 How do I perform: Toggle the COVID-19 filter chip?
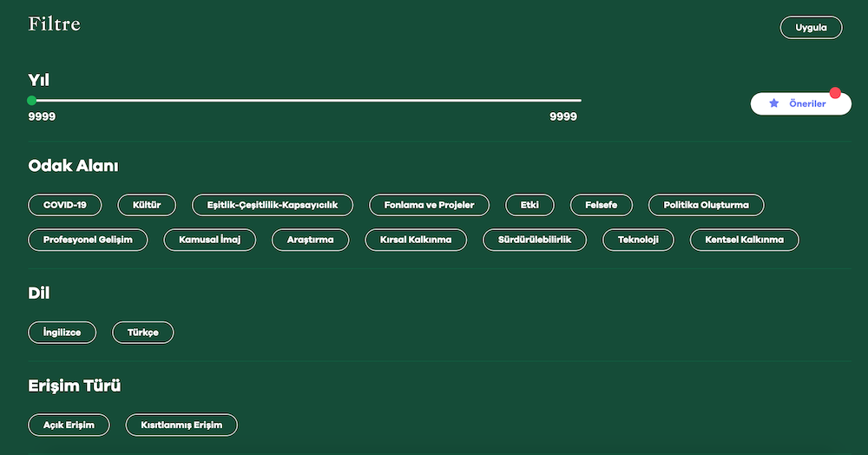[65, 205]
